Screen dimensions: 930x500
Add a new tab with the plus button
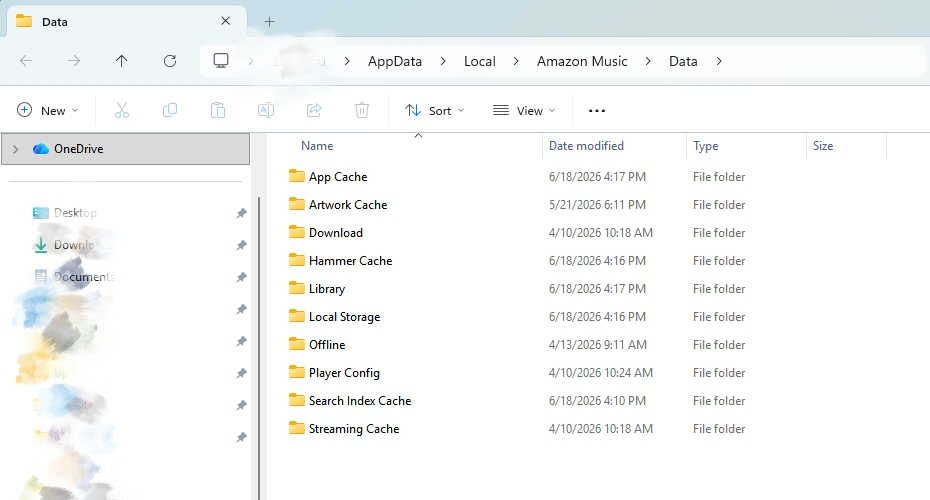click(x=269, y=22)
